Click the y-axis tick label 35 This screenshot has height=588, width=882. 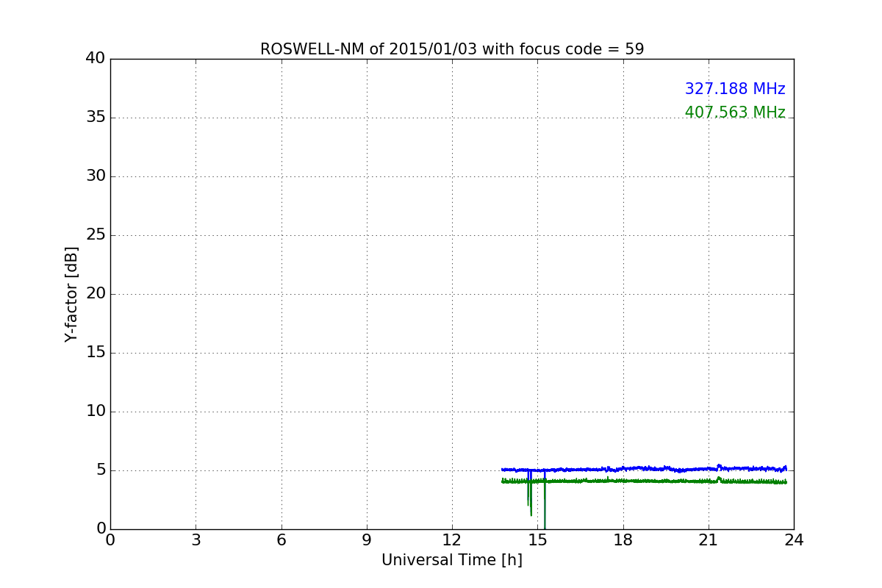[96, 118]
